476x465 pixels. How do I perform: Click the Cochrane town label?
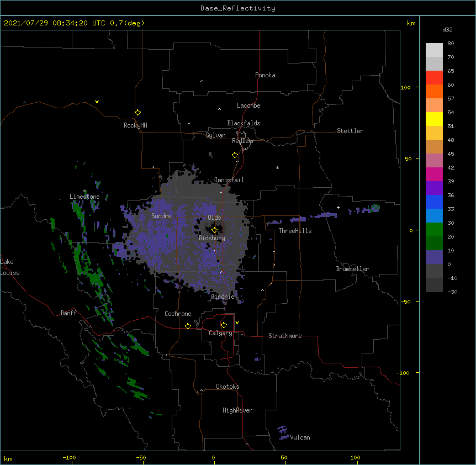pos(178,314)
